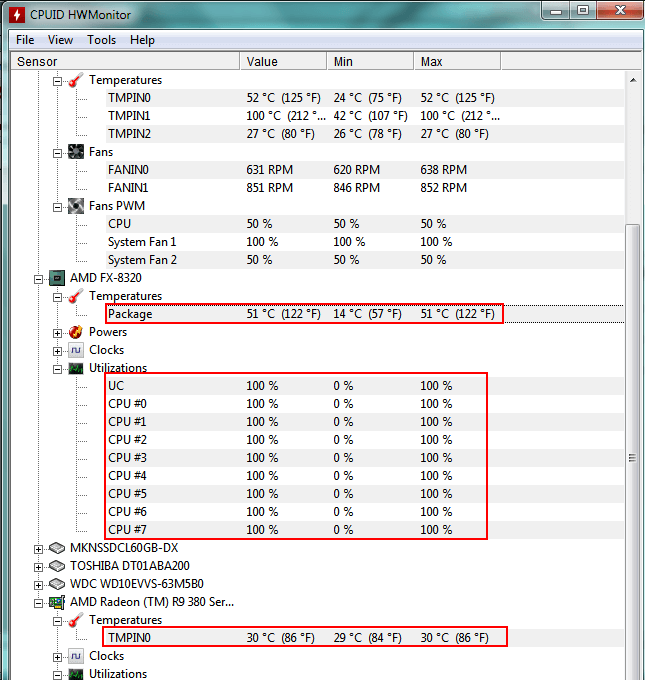
Task: Click the MKNSSDCL60GB-DX drive icon
Action: [57, 548]
